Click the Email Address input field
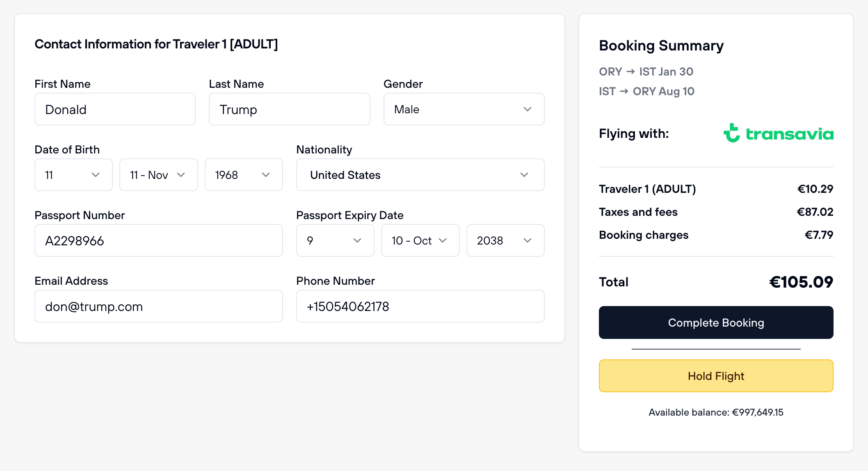The image size is (868, 471). tap(158, 306)
